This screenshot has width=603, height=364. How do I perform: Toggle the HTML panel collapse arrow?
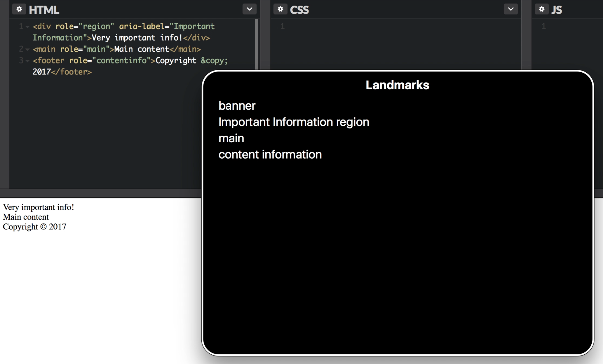tap(250, 9)
